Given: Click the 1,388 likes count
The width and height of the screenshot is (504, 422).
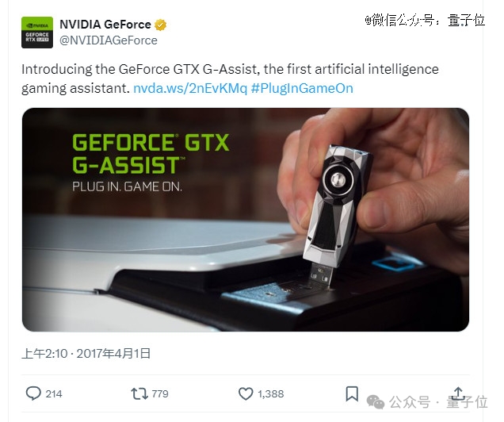Looking at the screenshot, I should click(271, 393).
